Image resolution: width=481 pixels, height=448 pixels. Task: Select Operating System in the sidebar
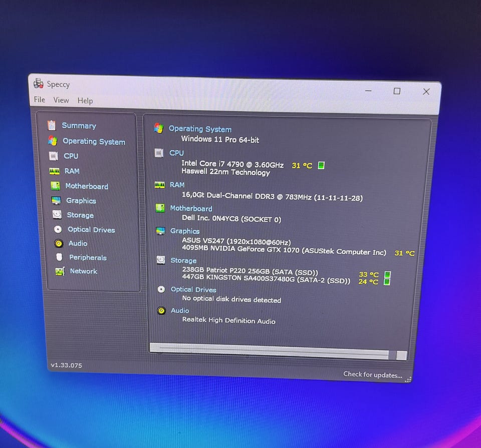pyautogui.click(x=94, y=141)
